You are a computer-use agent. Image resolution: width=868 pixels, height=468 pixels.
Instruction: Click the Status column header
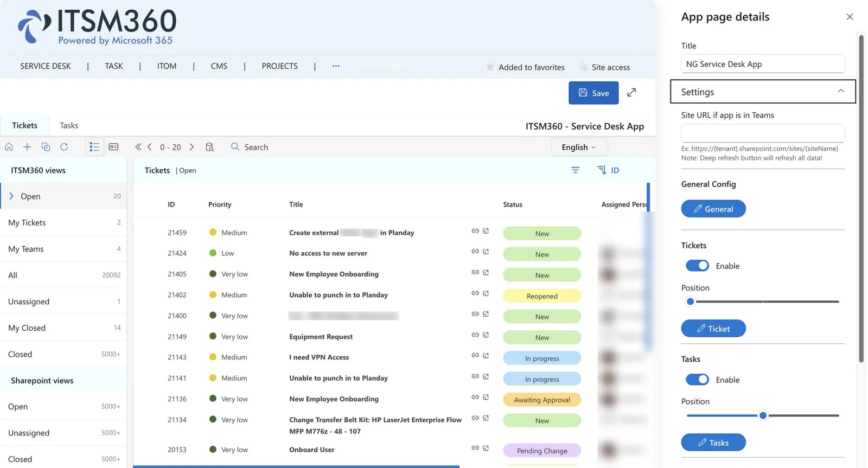click(513, 204)
